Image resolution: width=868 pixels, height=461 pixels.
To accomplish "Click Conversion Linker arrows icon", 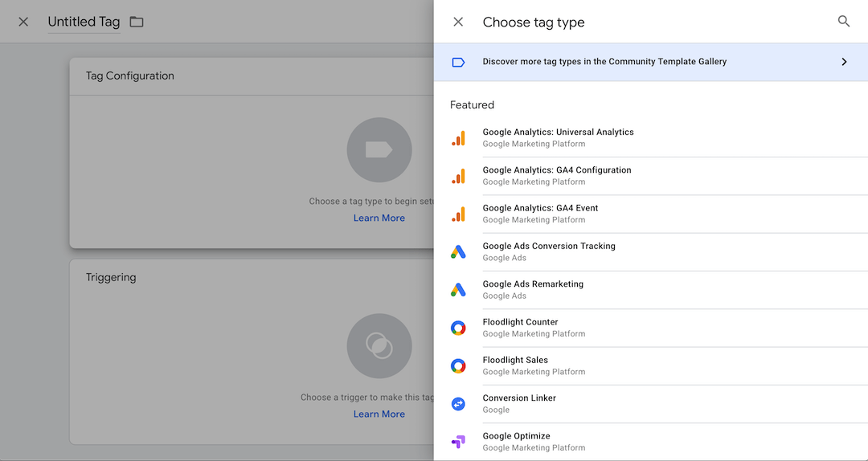I will tap(458, 404).
